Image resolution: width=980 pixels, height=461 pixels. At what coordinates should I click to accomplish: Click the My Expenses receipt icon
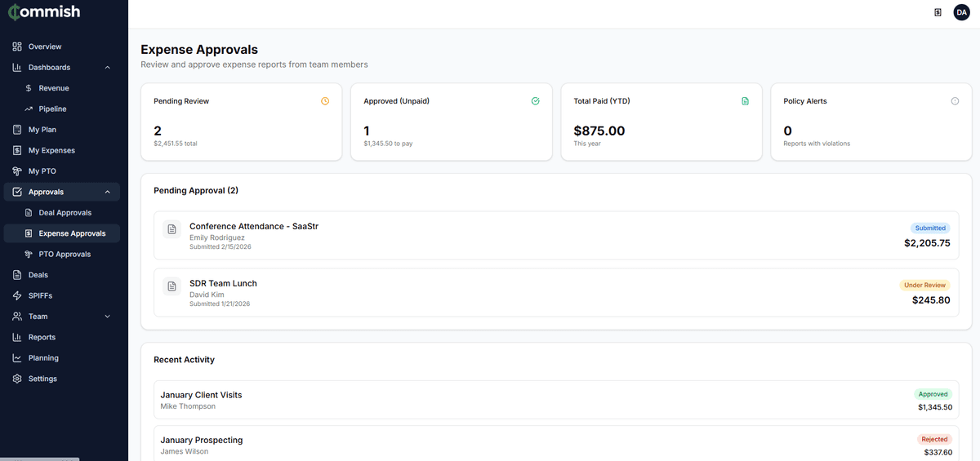pyautogui.click(x=17, y=150)
